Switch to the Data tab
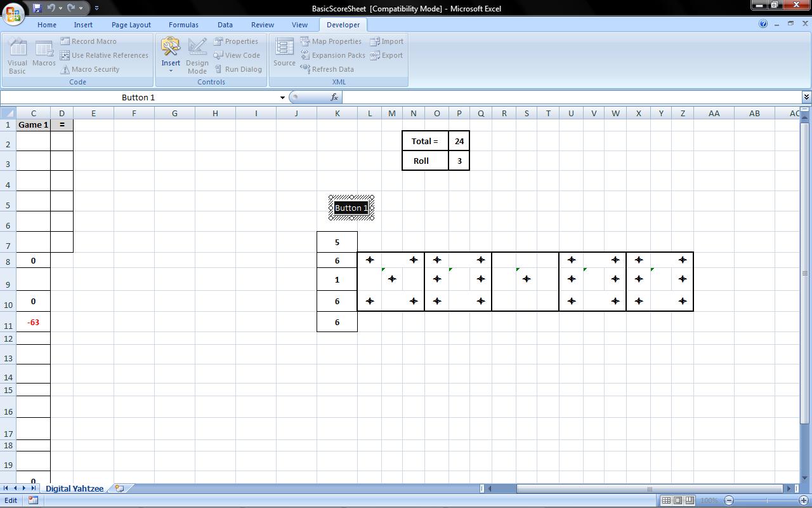The height and width of the screenshot is (508, 812). (225, 25)
